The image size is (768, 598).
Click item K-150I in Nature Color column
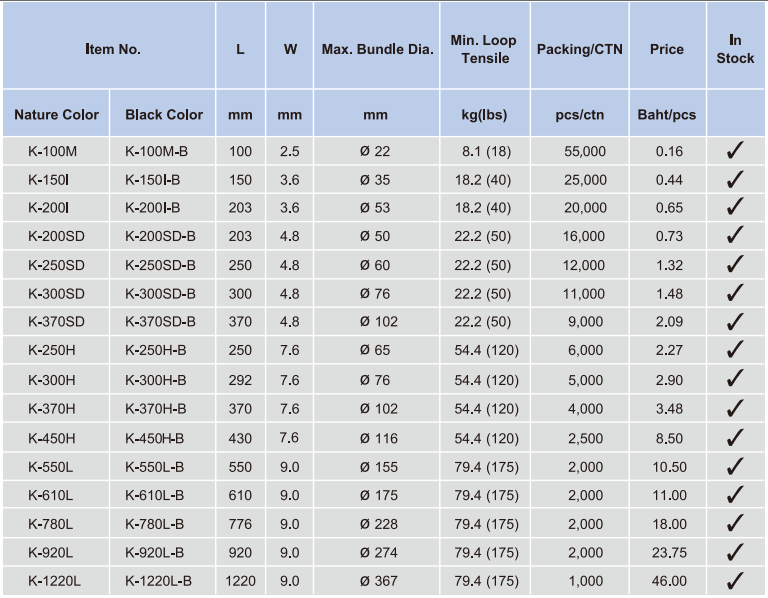pos(48,180)
